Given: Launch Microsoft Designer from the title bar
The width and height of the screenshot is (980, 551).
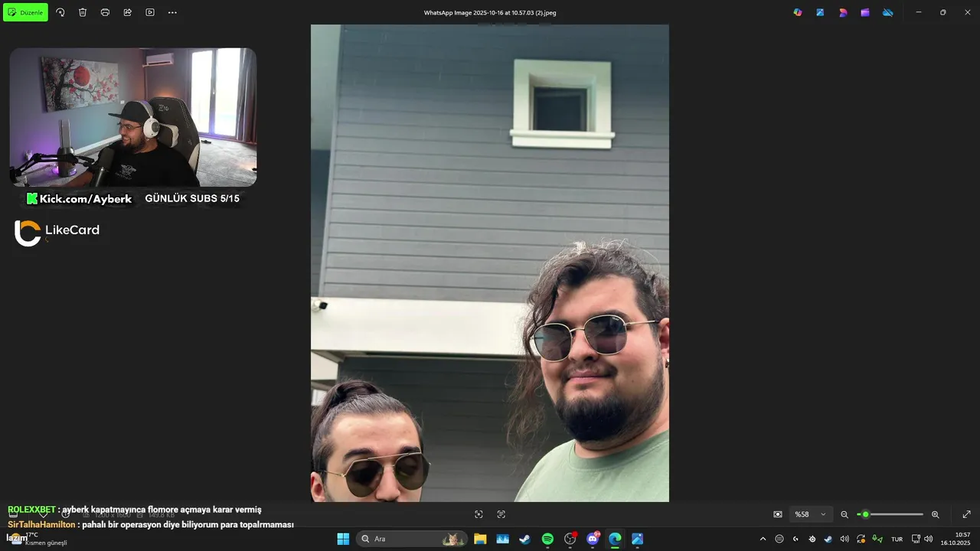Looking at the screenshot, I should [843, 12].
